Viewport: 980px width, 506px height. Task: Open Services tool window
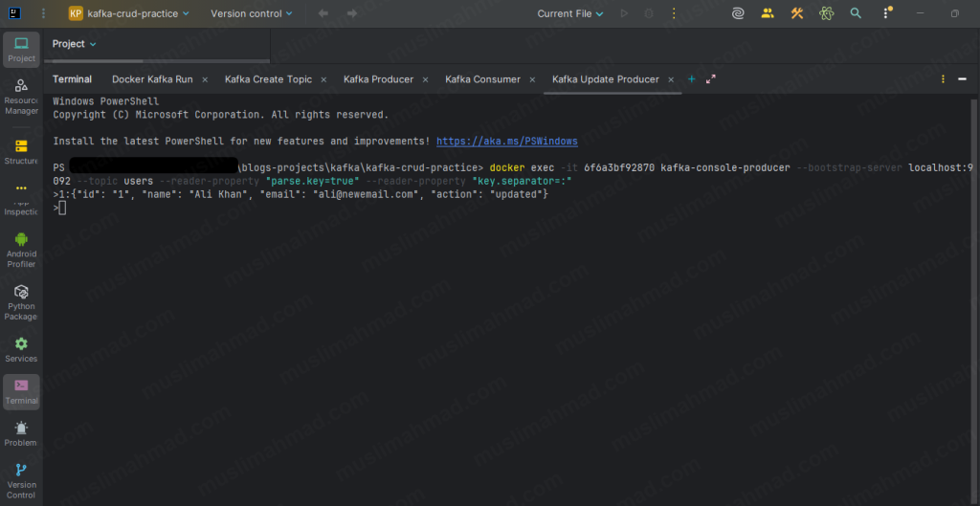click(21, 350)
